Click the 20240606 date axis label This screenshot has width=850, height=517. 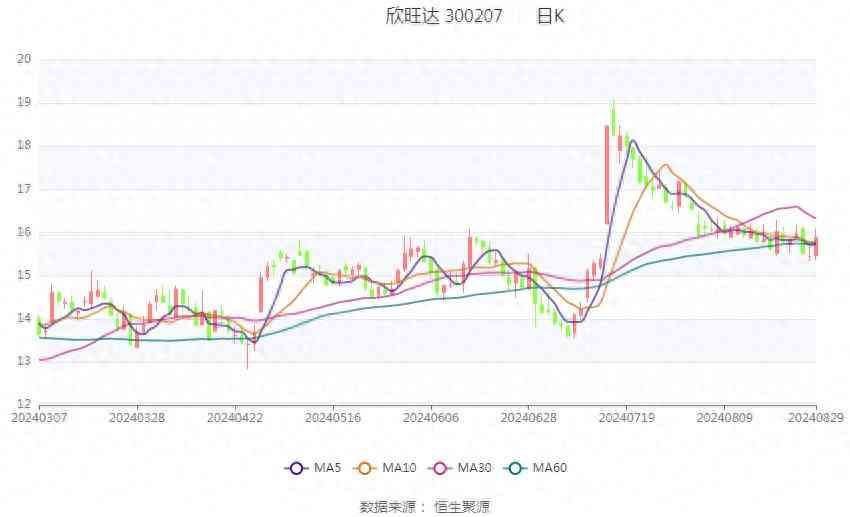[x=430, y=416]
